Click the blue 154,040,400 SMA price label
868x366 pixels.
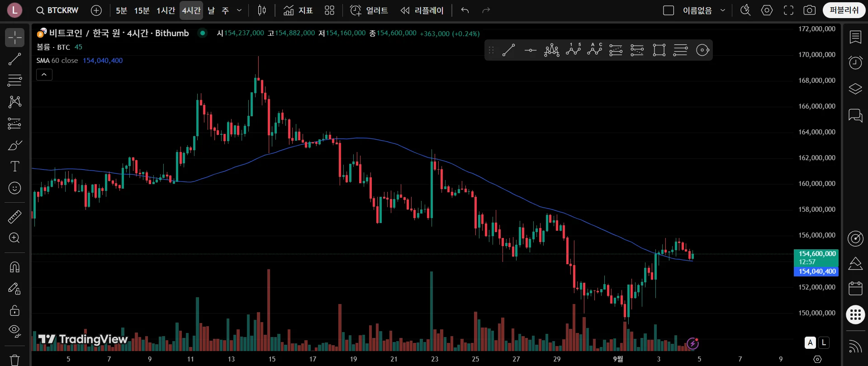(816, 271)
